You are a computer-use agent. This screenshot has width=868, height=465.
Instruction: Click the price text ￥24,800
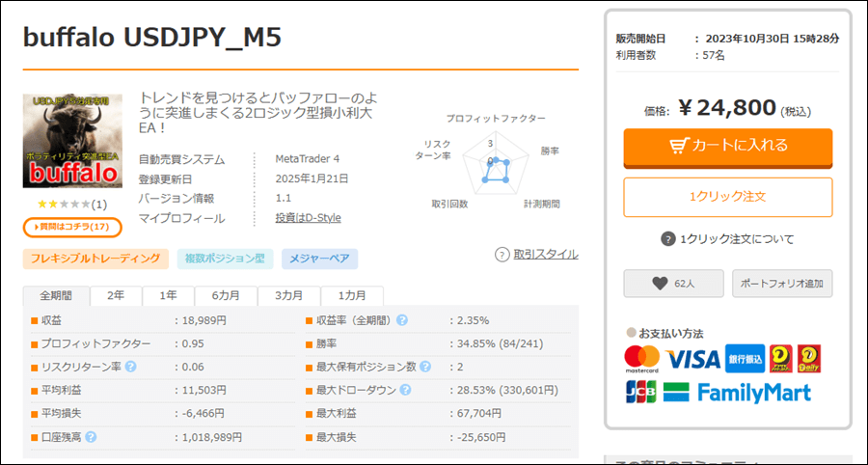pyautogui.click(x=726, y=108)
